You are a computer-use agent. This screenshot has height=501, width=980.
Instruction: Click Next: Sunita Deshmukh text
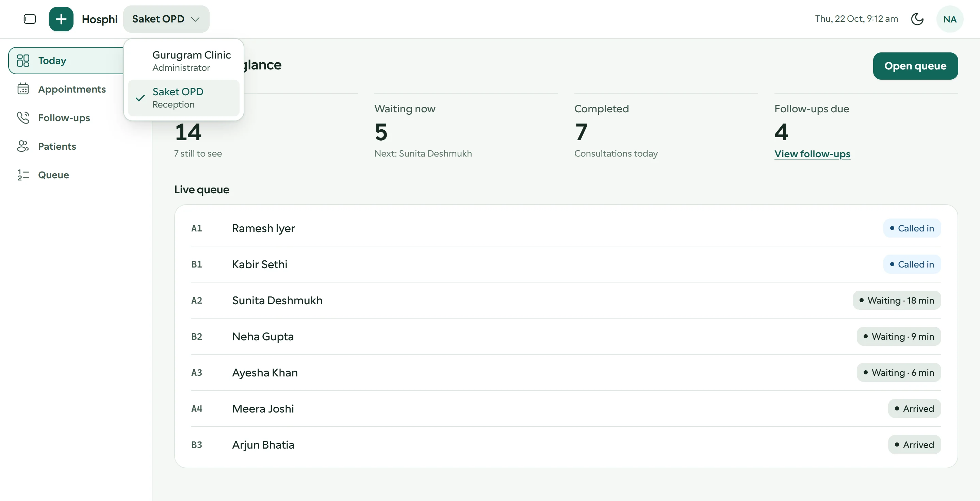423,153
